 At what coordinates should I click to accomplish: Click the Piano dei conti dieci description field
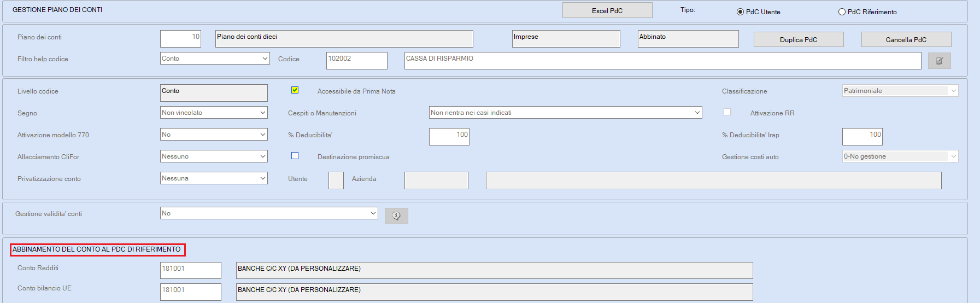[x=344, y=39]
